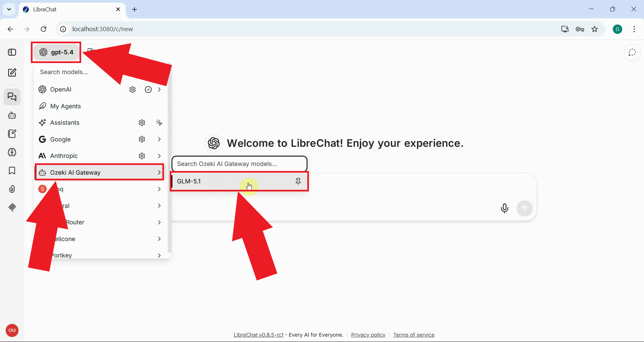
Task: Open the chat bubbles panel
Action: click(12, 97)
